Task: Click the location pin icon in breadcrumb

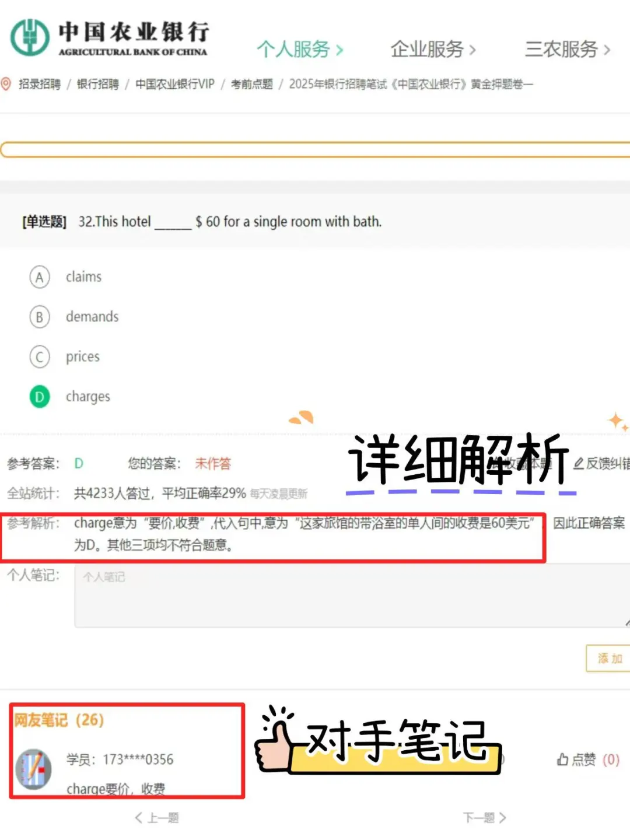Action: [6, 84]
